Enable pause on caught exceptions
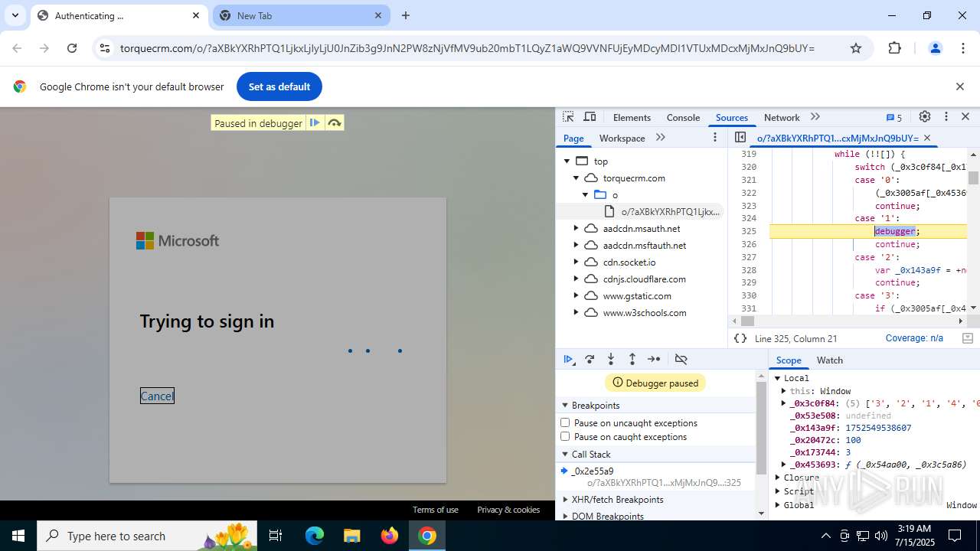Image resolution: width=980 pixels, height=551 pixels. [565, 437]
